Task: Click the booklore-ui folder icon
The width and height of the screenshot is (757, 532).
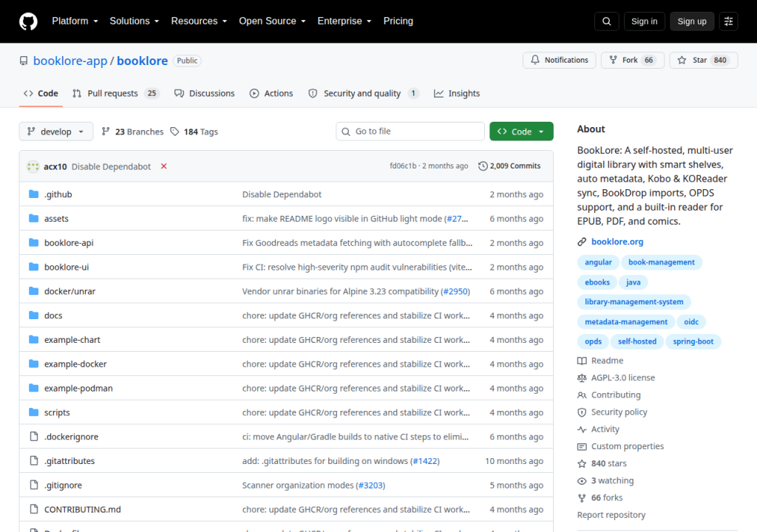Action: (x=34, y=267)
